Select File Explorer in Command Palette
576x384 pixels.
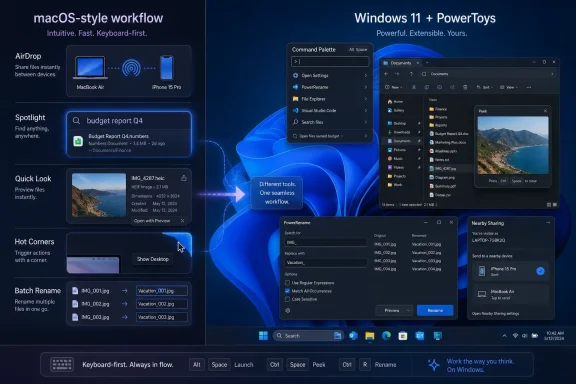click(330, 99)
